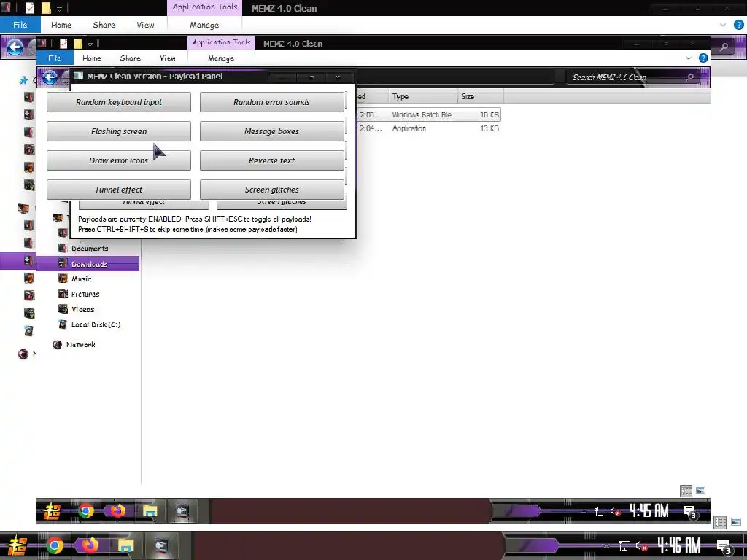The width and height of the screenshot is (747, 560).
Task: Select Downloads in the navigation tree
Action: (88, 264)
